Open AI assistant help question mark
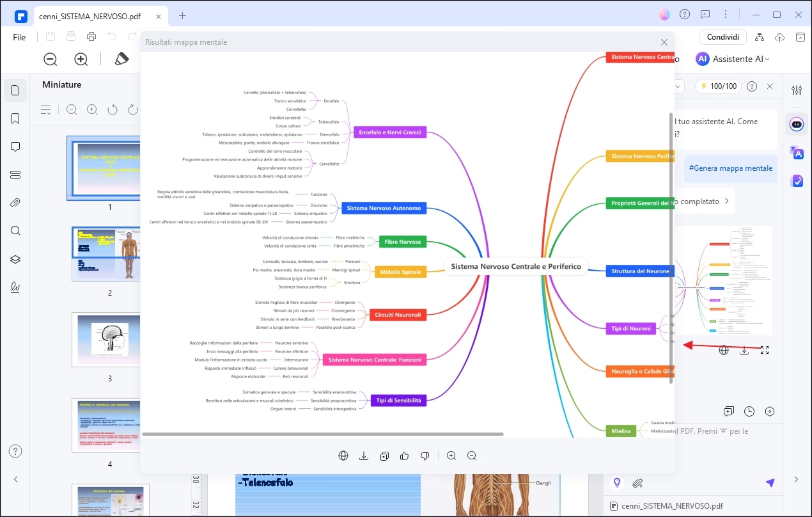The height and width of the screenshot is (517, 812). [752, 86]
